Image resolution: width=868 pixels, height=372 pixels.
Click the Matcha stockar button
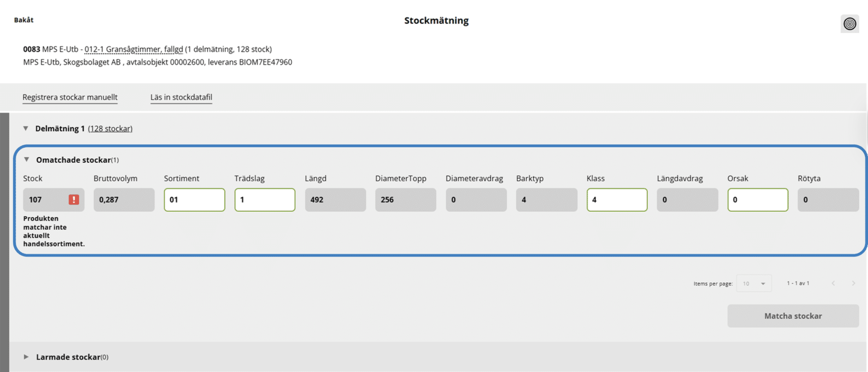point(793,316)
